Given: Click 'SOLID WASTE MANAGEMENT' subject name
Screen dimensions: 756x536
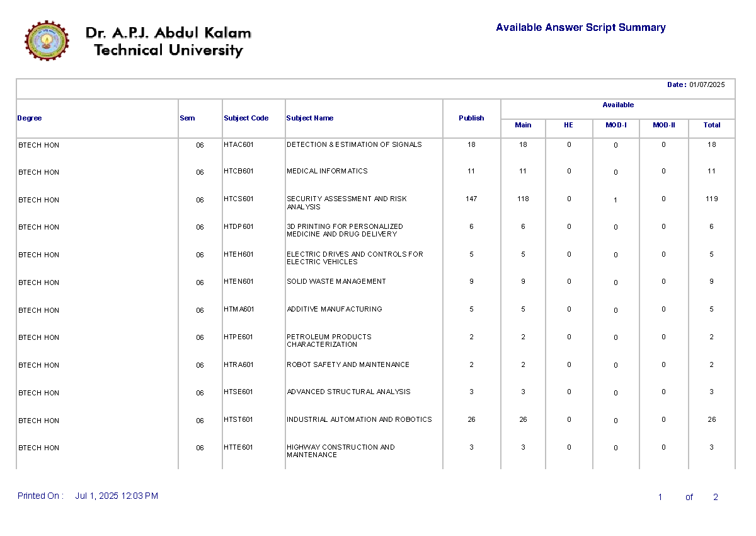Looking at the screenshot, I should coord(336,281).
